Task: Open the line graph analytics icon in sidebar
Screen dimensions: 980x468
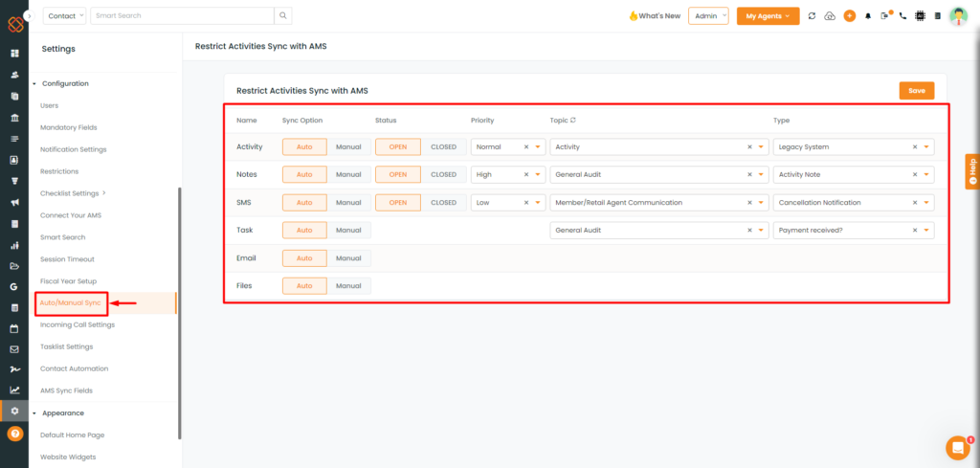Action: [14, 390]
